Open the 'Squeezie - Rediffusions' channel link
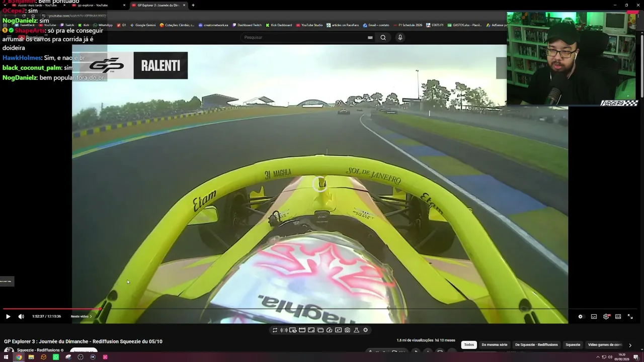 point(38,350)
